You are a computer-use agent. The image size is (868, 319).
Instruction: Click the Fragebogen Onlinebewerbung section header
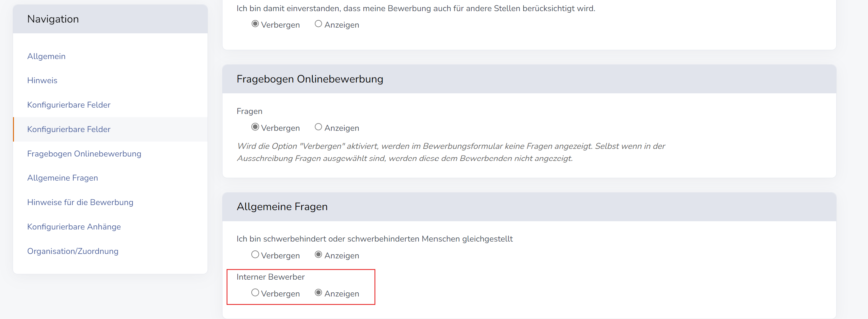[x=310, y=79]
